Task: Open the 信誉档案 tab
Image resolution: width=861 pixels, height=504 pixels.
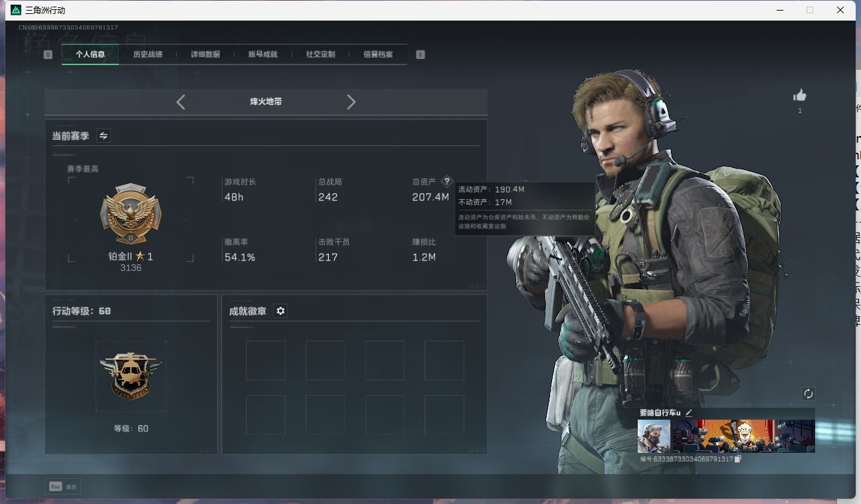Action: 378,54
